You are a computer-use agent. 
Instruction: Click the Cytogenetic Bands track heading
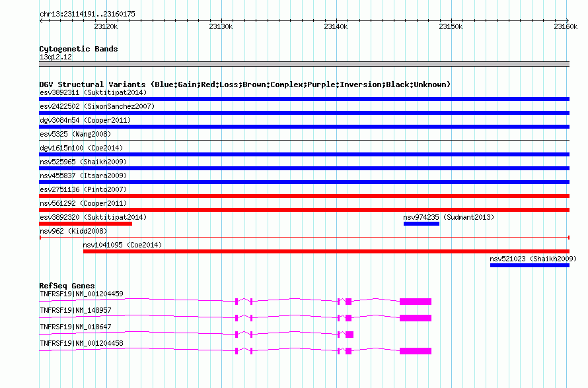(79, 49)
